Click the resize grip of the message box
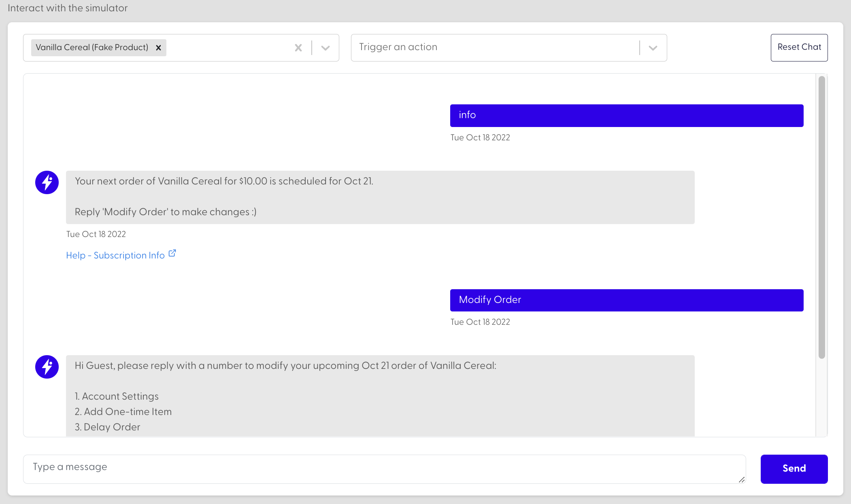 tap(741, 479)
